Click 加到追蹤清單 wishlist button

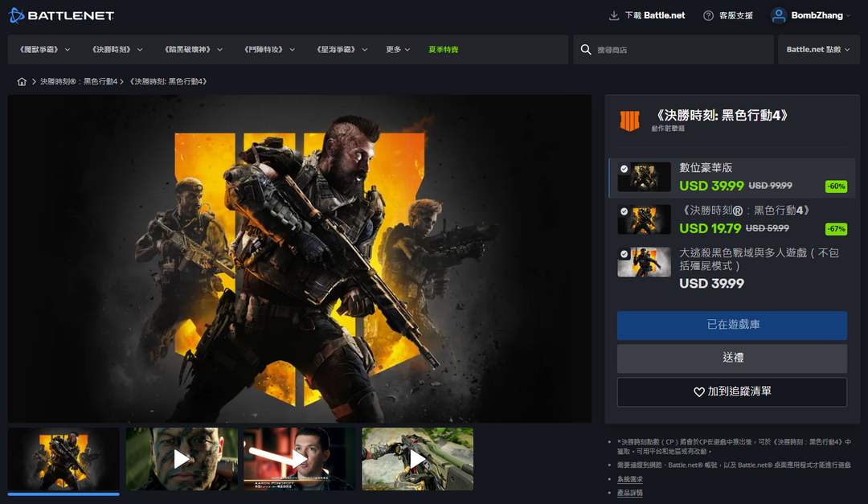[x=732, y=392]
